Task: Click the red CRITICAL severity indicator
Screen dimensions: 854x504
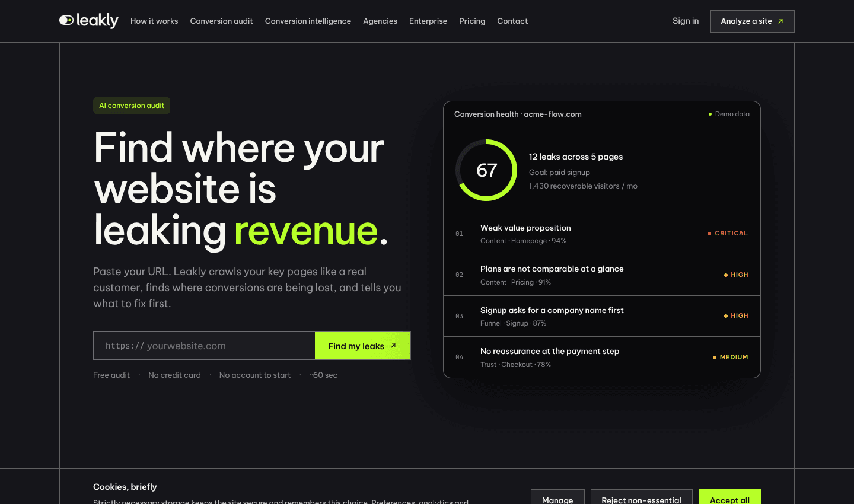Action: 727,234
